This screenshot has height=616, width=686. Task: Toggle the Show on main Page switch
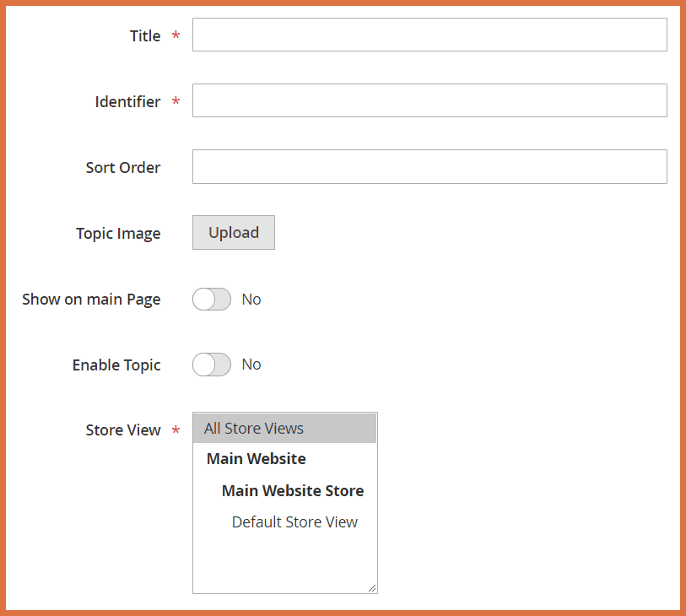[x=211, y=300]
